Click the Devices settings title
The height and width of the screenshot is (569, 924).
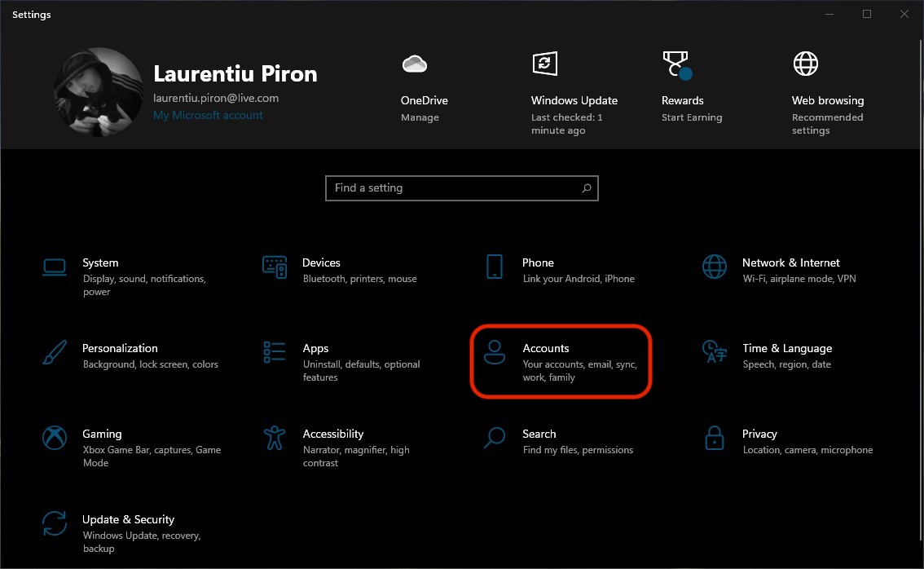coord(321,263)
